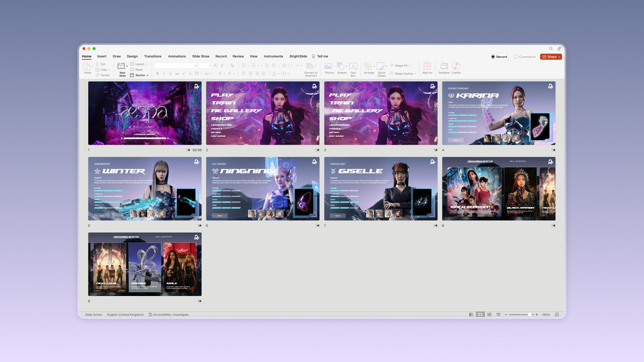The width and height of the screenshot is (644, 362).
Task: Switch to the BrightSlide tab
Action: (x=298, y=56)
